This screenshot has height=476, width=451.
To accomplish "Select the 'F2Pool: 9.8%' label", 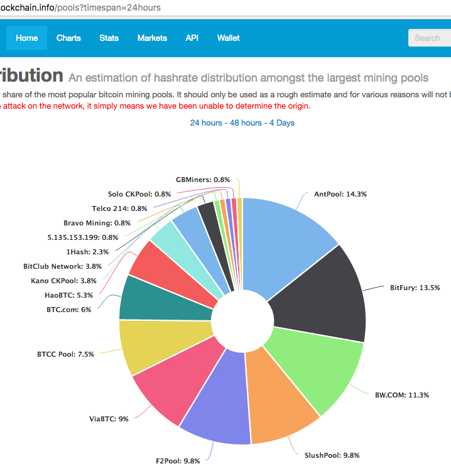I will 178,461.
